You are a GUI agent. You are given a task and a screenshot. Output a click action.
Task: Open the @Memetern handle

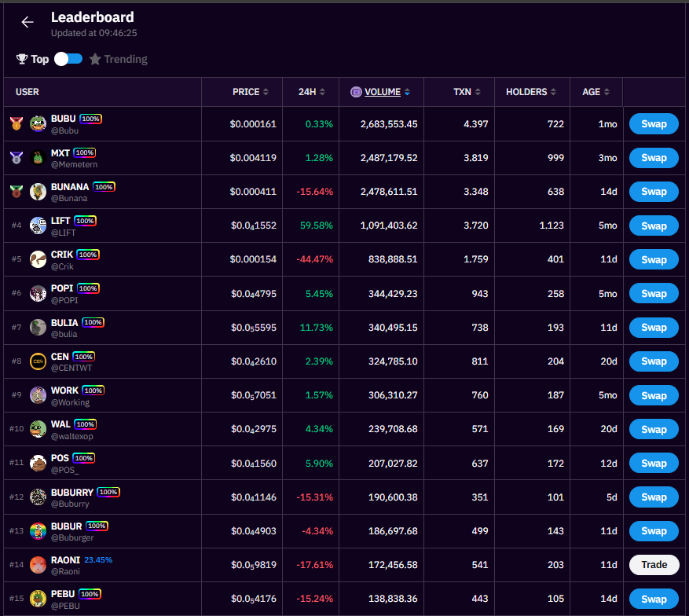tap(75, 164)
